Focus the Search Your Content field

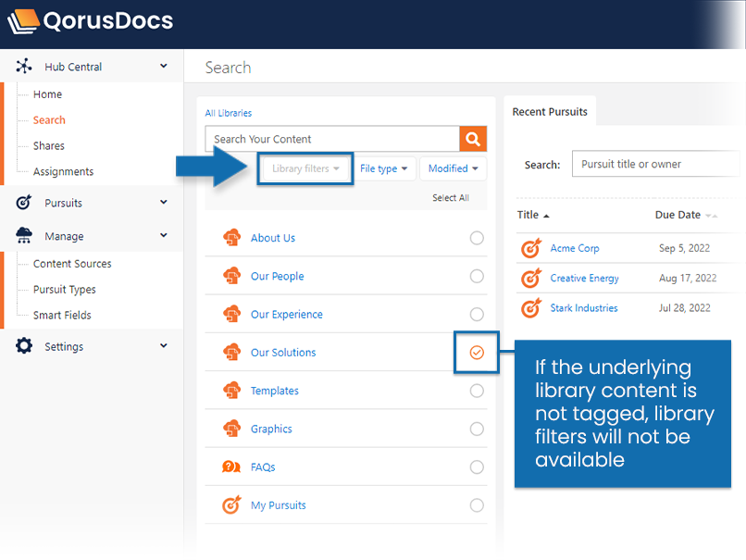click(332, 139)
